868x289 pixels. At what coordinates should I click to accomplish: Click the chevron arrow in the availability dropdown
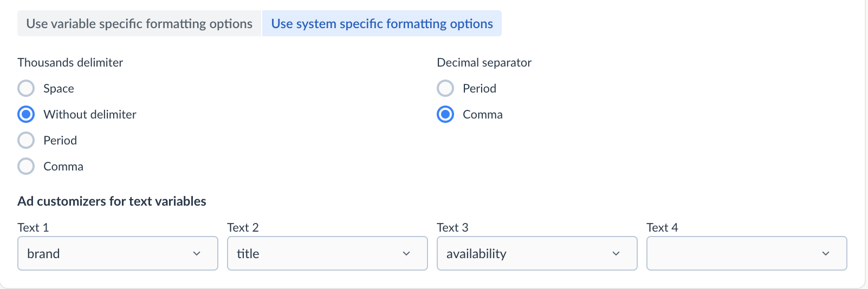[616, 253]
